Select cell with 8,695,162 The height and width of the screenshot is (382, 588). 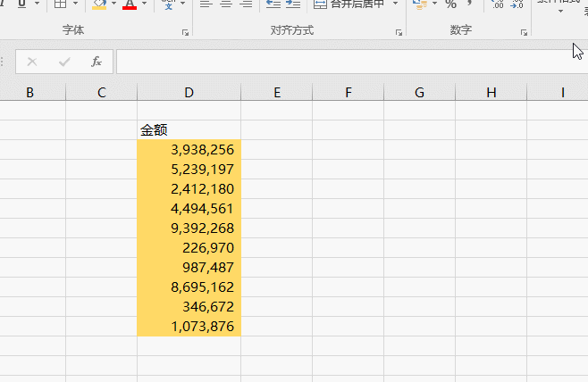click(x=189, y=287)
